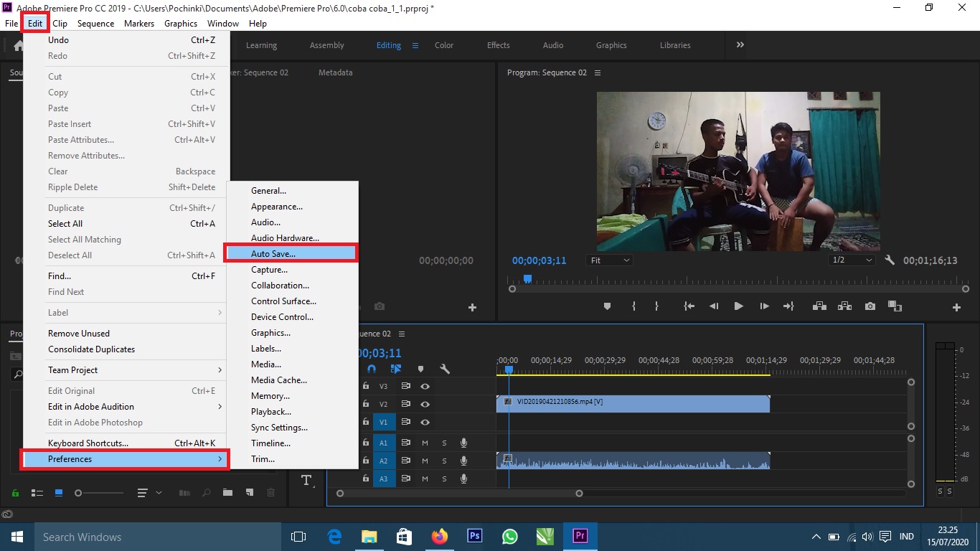Toggle visibility eye for track V2
Screen dimensions: 980x551
click(425, 404)
